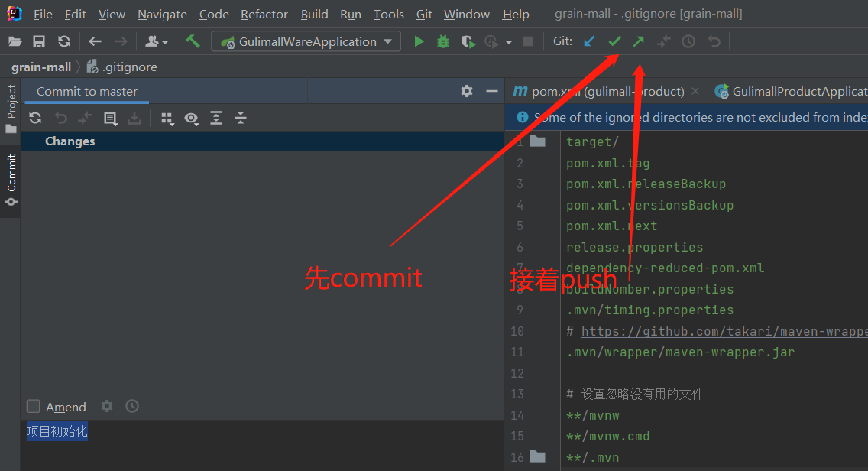The height and width of the screenshot is (471, 868).
Task: Open the view options eye icon
Action: [192, 118]
